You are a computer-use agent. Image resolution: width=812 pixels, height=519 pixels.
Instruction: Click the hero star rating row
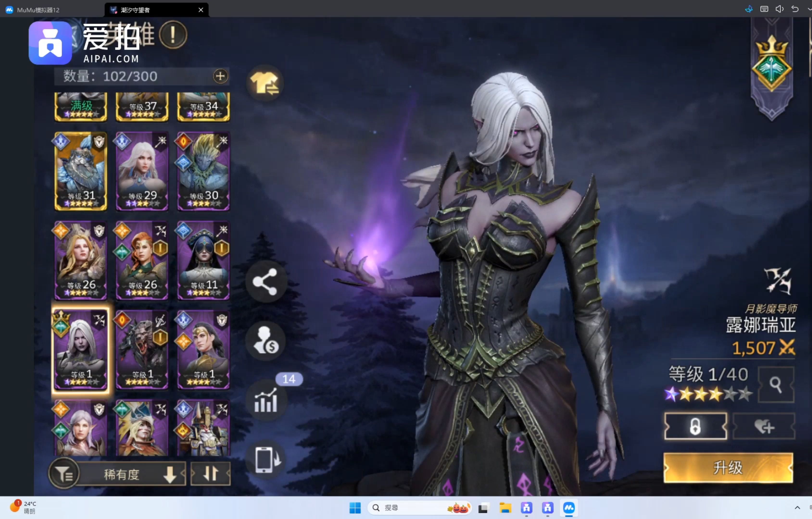click(708, 394)
